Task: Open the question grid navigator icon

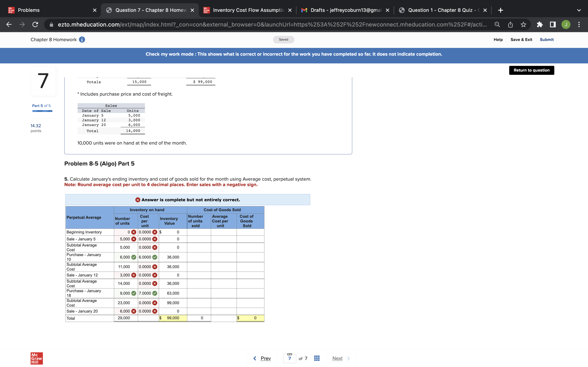Action: (317, 358)
